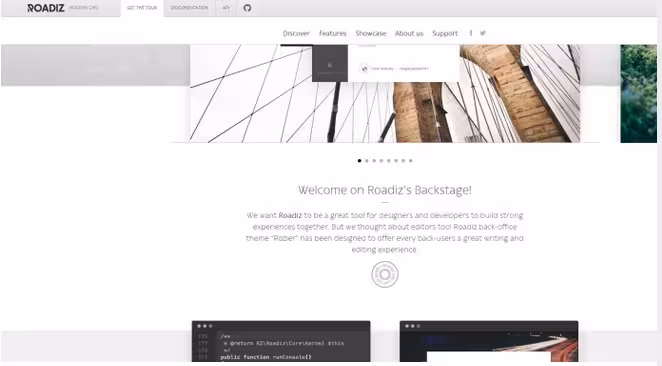Open Roadiz Twitter page icon

(x=483, y=33)
